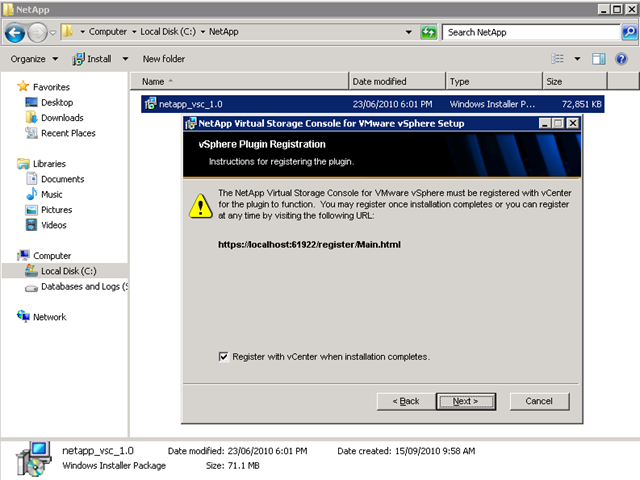Open the Install dropdown arrow
This screenshot has height=480, width=640.
point(125,59)
